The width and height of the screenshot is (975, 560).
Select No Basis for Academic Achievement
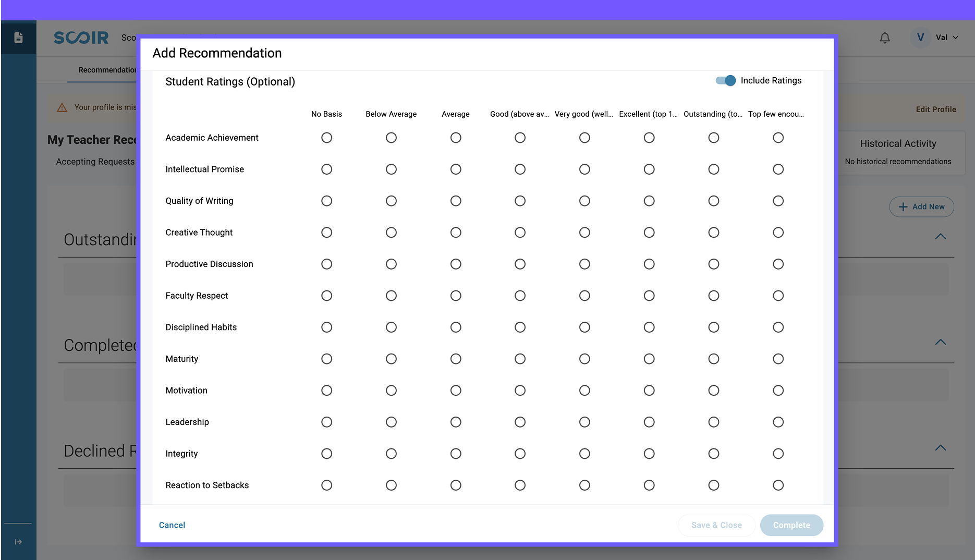pyautogui.click(x=326, y=138)
